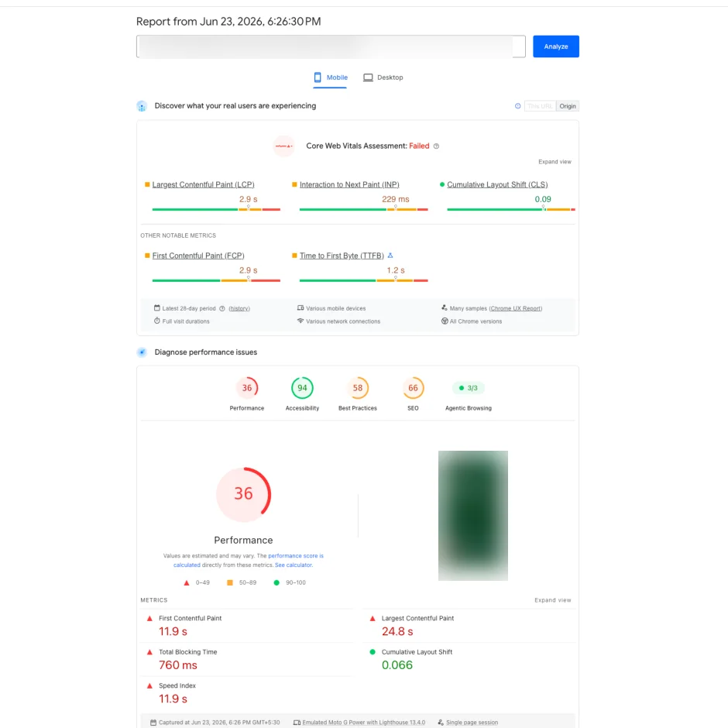
Task: Click the Core Web Vitals help icon
Action: tap(436, 146)
